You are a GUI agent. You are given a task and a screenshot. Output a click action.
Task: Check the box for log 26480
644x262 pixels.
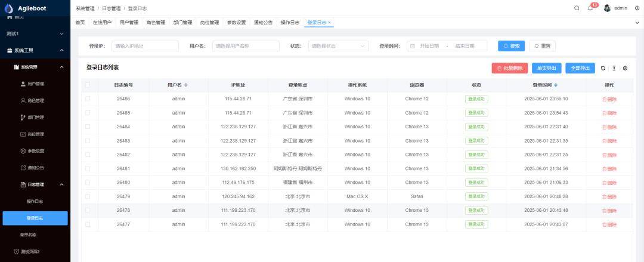(88, 182)
